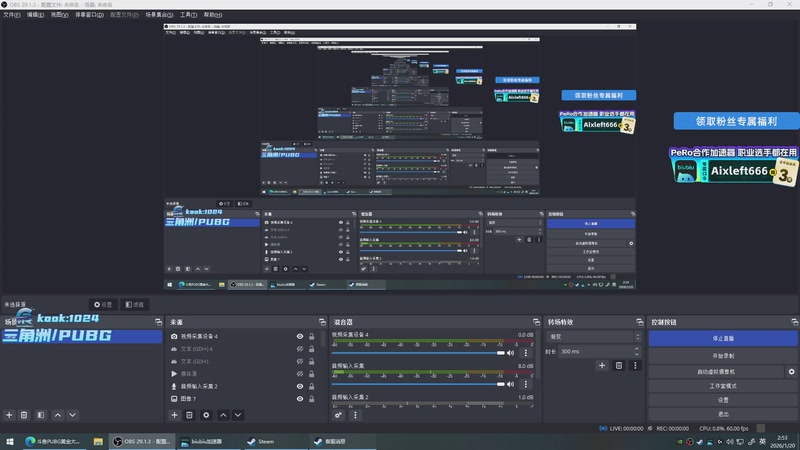Open 编辑(E) menu
This screenshot has height=450, width=800.
(x=35, y=15)
